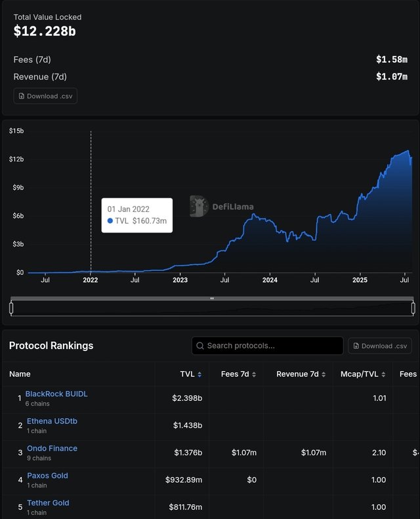
Task: Click the Revenue (7d) label
Action: [x=40, y=77]
